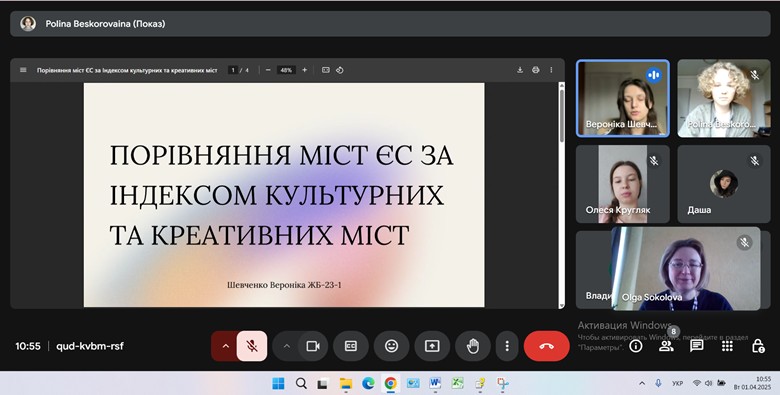Zoom in the PDF with plus button
The height and width of the screenshot is (395, 780).
304,70
